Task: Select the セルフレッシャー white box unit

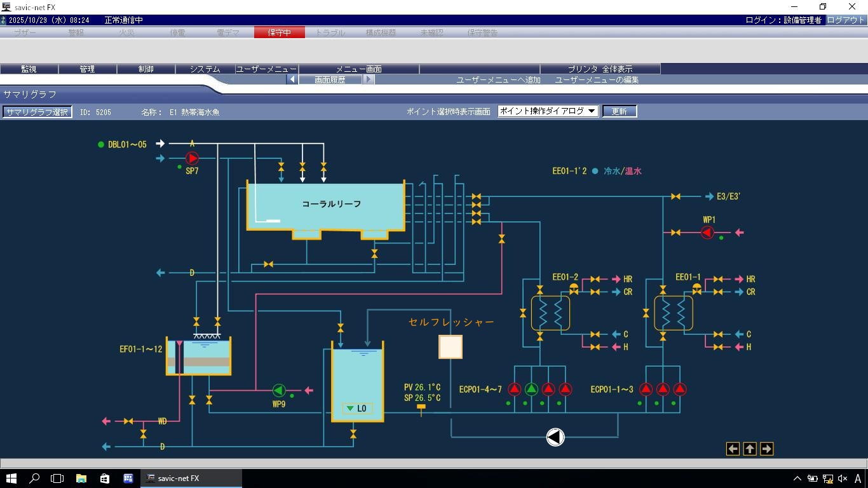Action: coord(451,347)
